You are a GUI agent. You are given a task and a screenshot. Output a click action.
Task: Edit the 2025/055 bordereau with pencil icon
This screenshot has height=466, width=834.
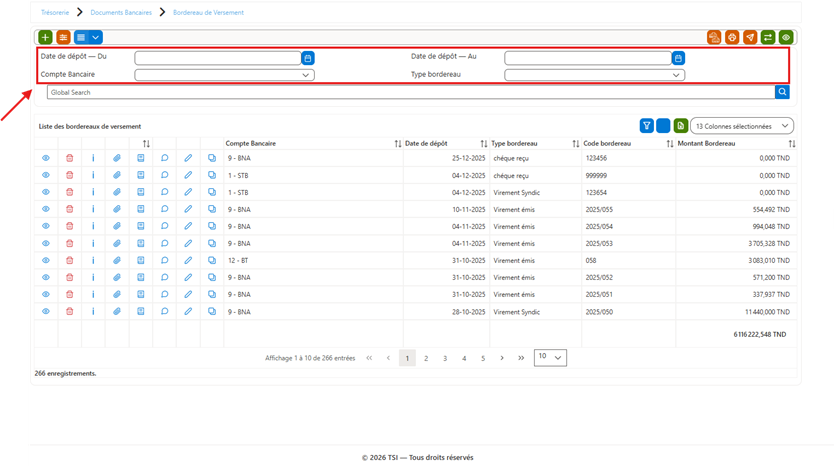188,209
